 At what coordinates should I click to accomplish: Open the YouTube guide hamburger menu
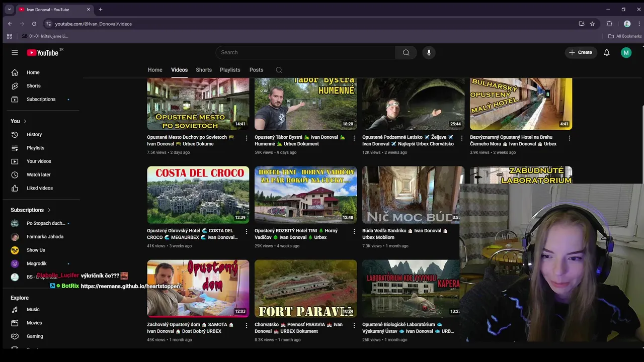15,52
